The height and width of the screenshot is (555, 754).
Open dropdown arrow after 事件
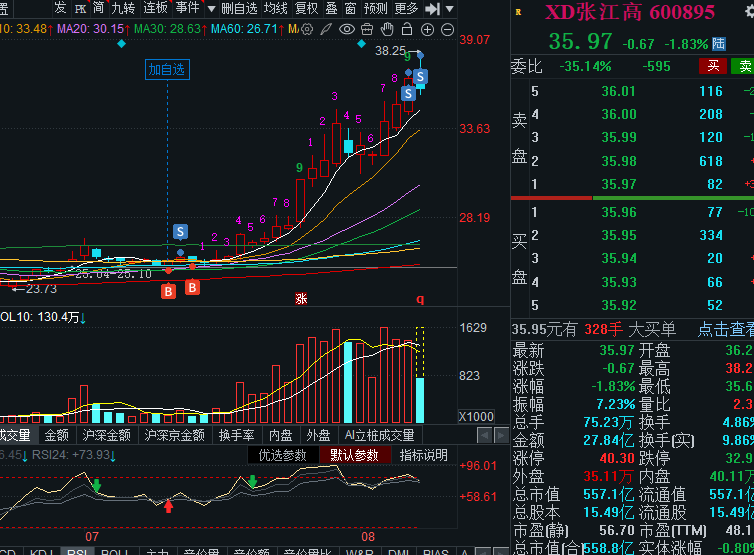tap(211, 9)
